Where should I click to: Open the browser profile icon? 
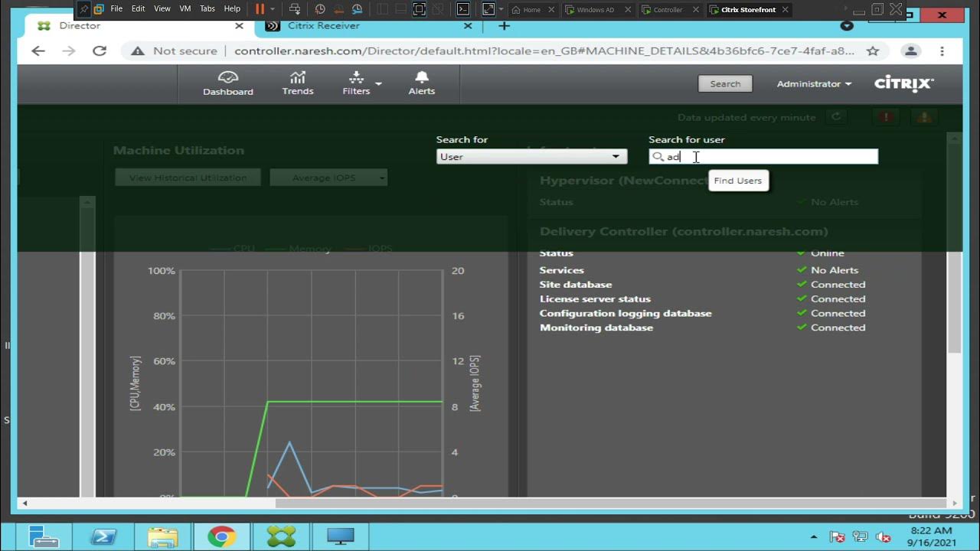[910, 51]
